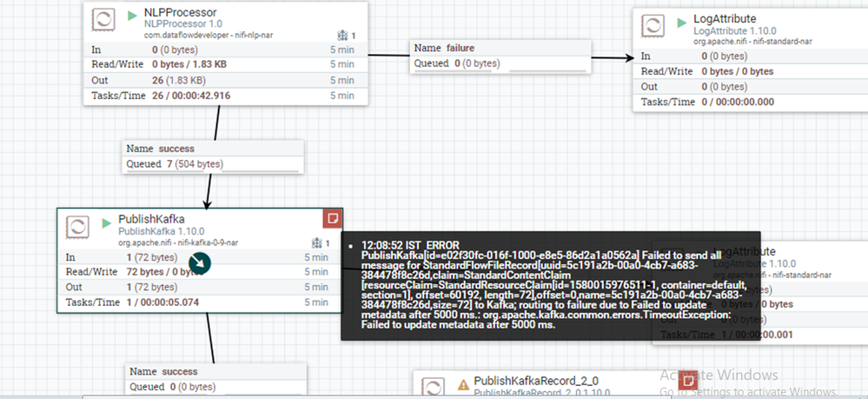Click top LogAttribute 'Read/Write 0 bytes / 0 bytes' row

pyautogui.click(x=751, y=71)
